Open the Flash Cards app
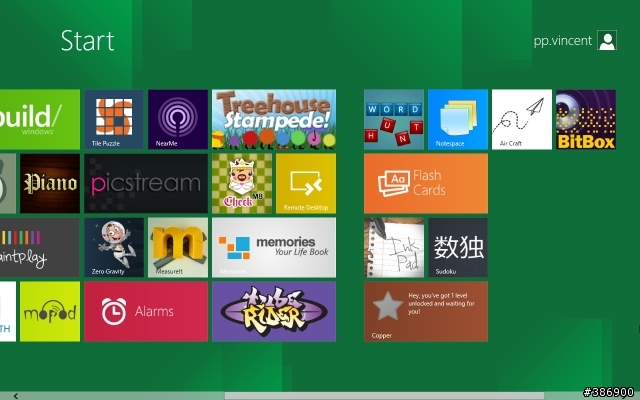This screenshot has width=640, height=400. (426, 183)
